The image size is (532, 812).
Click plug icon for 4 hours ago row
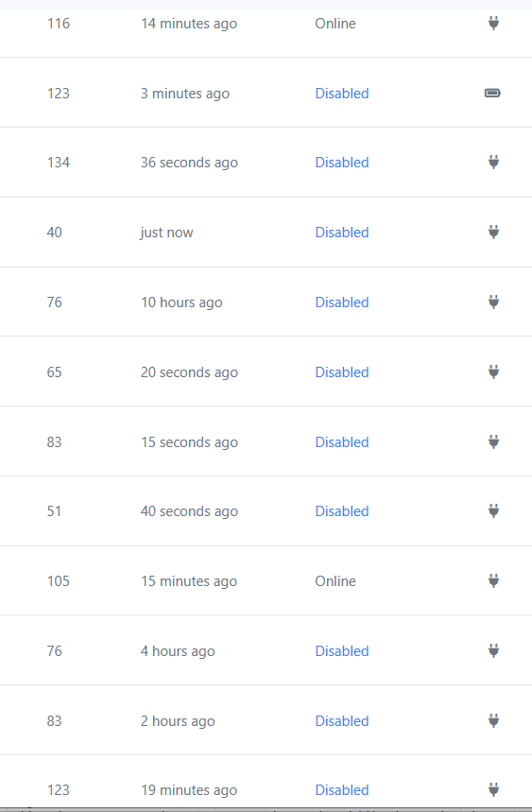(x=493, y=651)
